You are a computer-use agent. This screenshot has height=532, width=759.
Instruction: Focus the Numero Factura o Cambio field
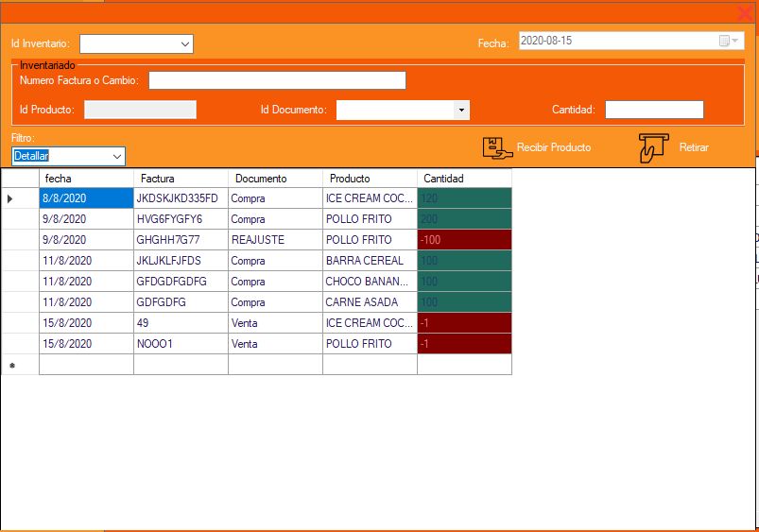pos(277,80)
